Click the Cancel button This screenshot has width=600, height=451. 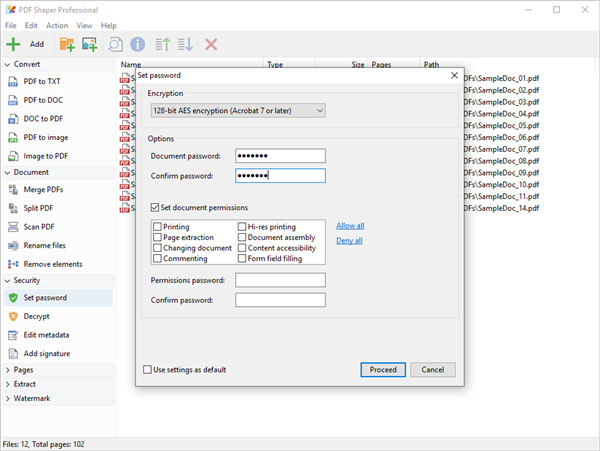pos(433,370)
